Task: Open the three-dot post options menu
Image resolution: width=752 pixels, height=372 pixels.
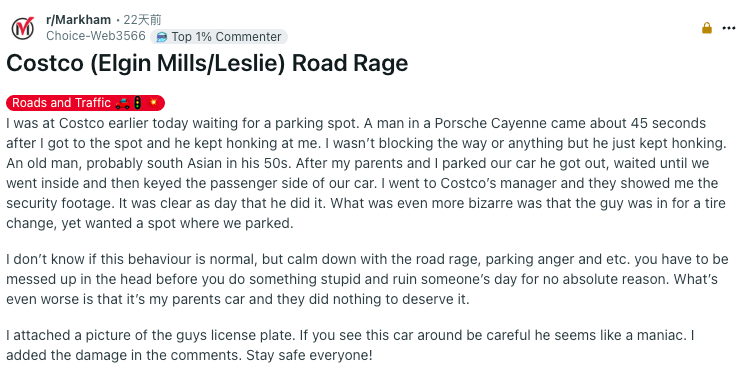Action: [728, 28]
